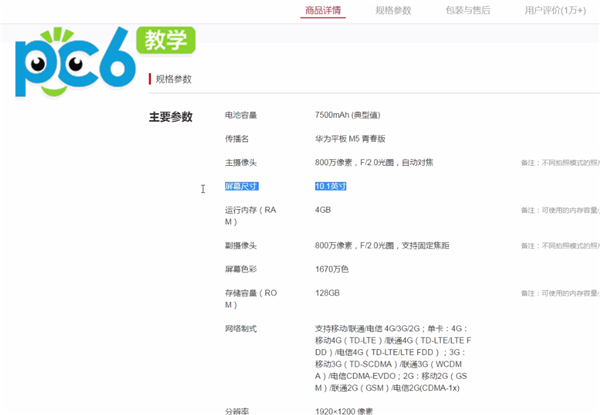Click the 规格参数 section heading

click(173, 79)
